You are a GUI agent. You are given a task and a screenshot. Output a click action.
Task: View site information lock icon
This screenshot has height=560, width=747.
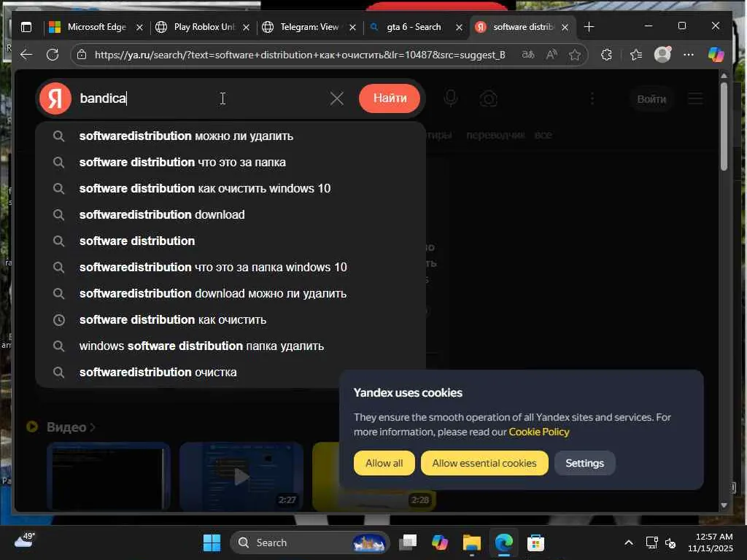tap(82, 55)
